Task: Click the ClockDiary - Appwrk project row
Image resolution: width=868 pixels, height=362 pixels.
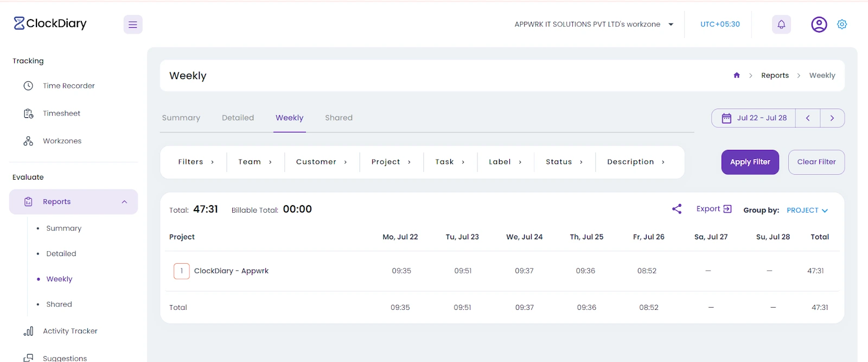Action: tap(502, 271)
